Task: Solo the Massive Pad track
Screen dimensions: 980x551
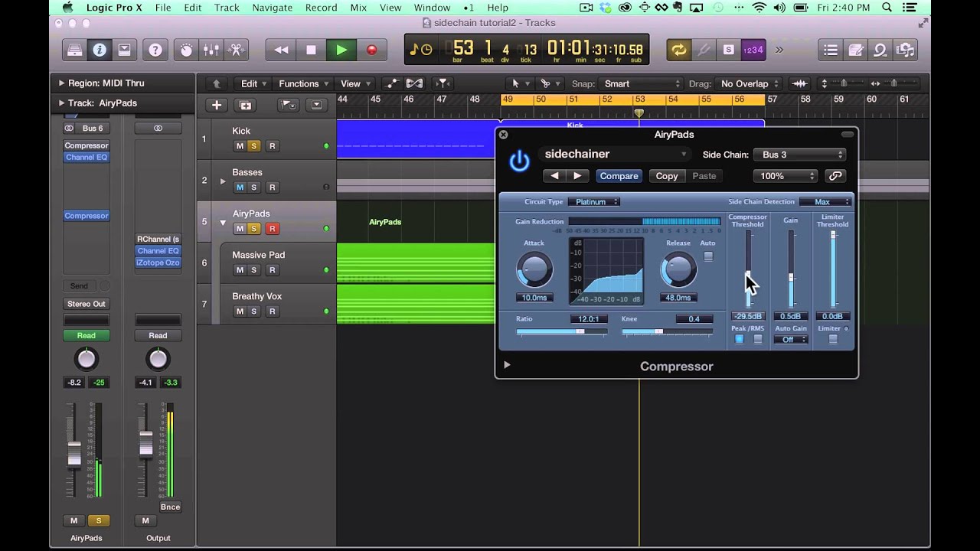Action: (x=253, y=270)
